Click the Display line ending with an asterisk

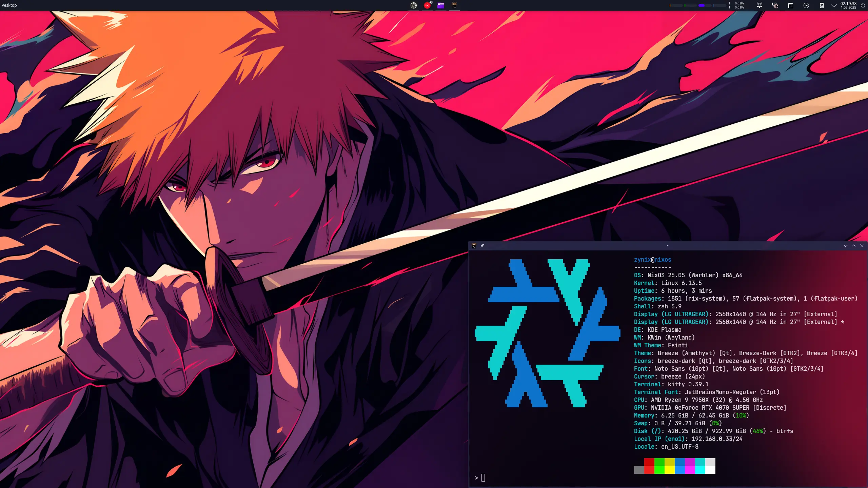click(x=739, y=322)
